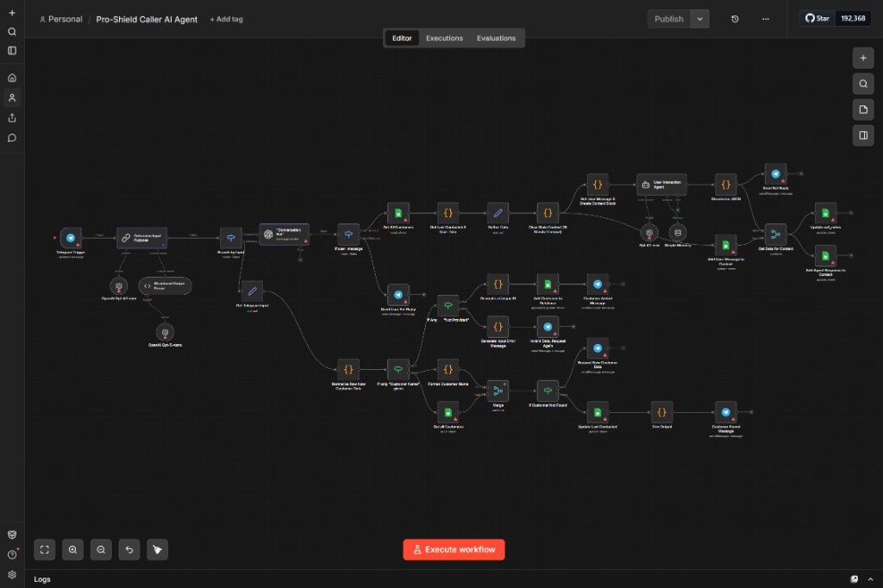
Task: Switch to the Editor tab
Action: [x=402, y=38]
